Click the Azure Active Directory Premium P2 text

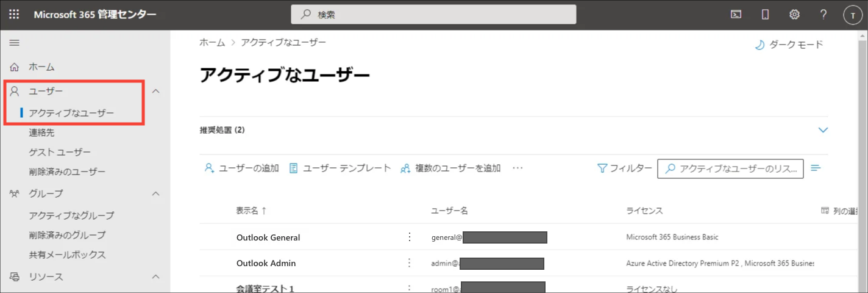pos(682,263)
